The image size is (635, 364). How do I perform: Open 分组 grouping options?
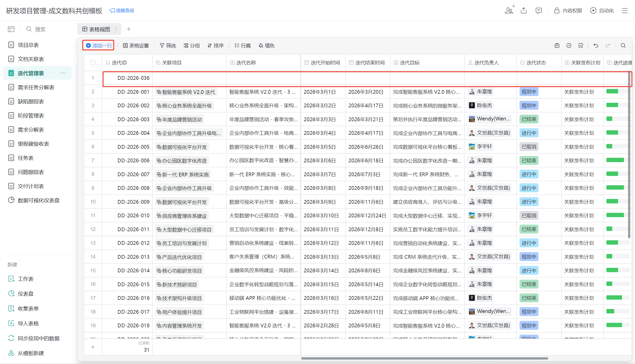(x=192, y=46)
